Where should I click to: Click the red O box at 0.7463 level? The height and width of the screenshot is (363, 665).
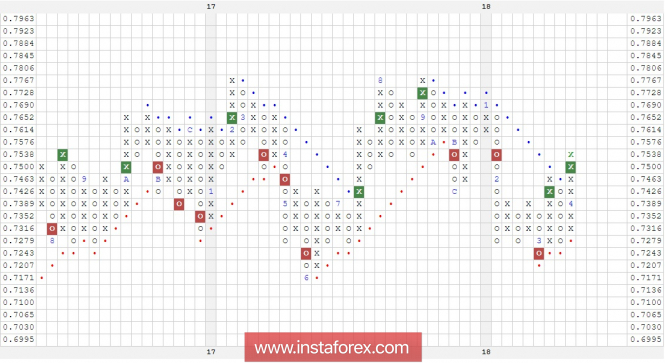285,179
